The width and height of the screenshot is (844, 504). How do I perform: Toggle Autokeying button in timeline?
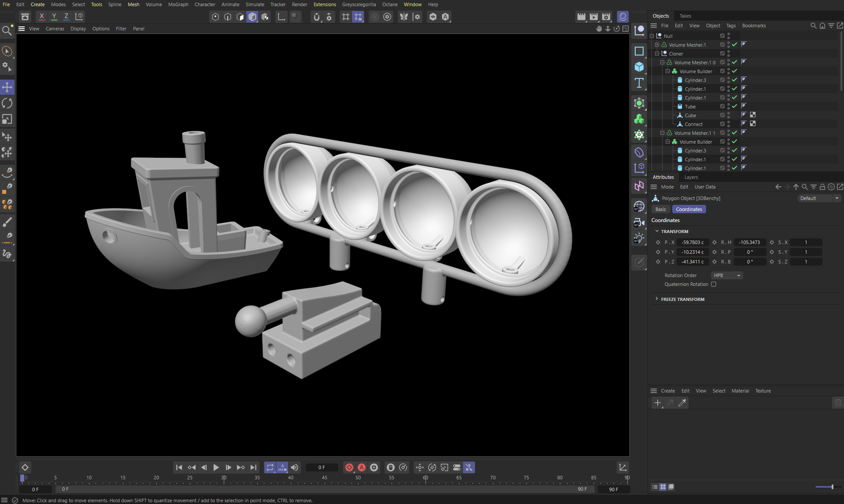(362, 467)
